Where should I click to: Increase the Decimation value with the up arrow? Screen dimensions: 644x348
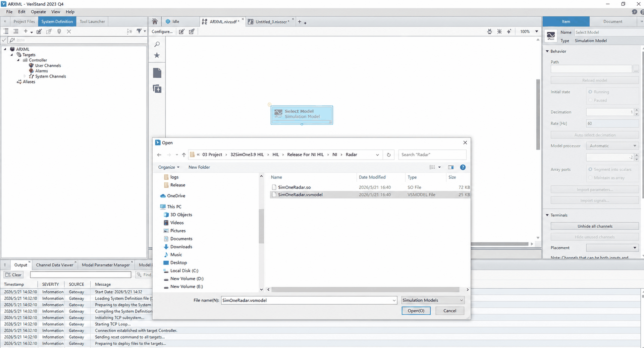pos(637,110)
